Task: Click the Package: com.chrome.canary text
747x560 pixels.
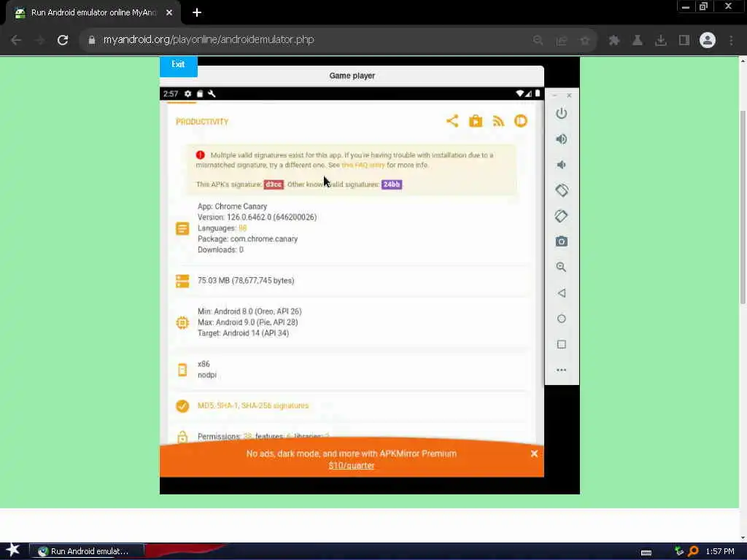Action: (247, 239)
